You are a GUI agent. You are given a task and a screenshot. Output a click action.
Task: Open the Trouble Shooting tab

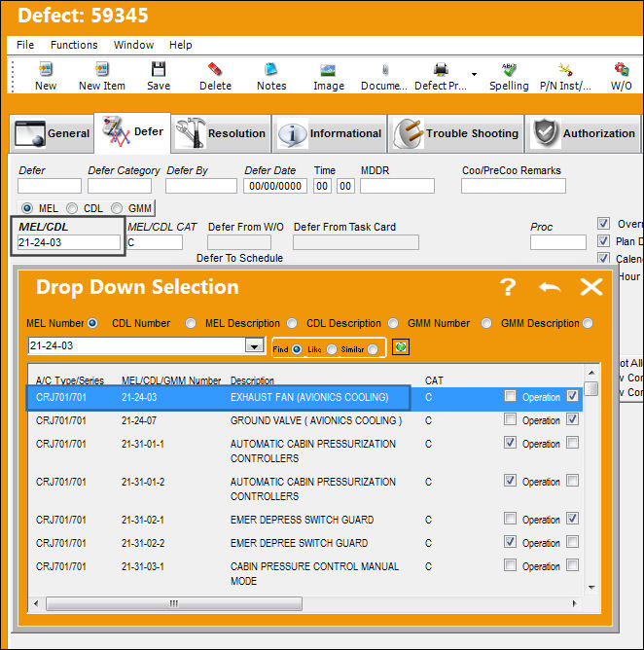(456, 133)
